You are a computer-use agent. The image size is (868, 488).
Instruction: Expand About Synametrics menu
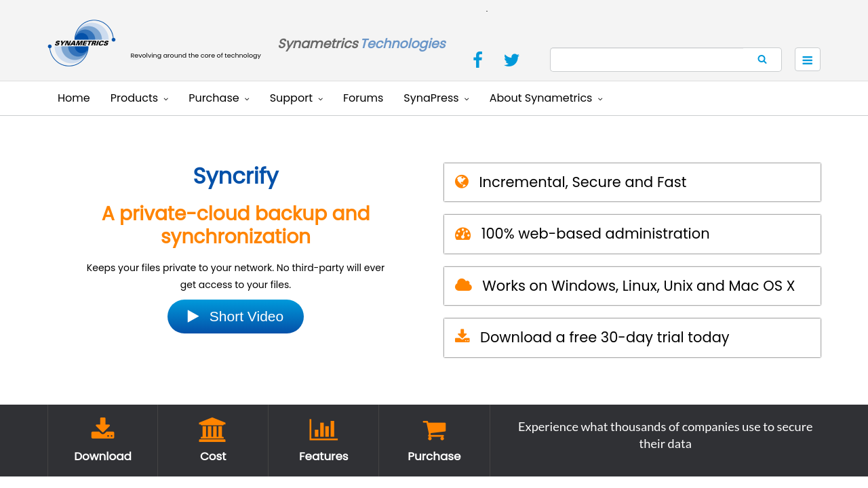click(x=545, y=98)
